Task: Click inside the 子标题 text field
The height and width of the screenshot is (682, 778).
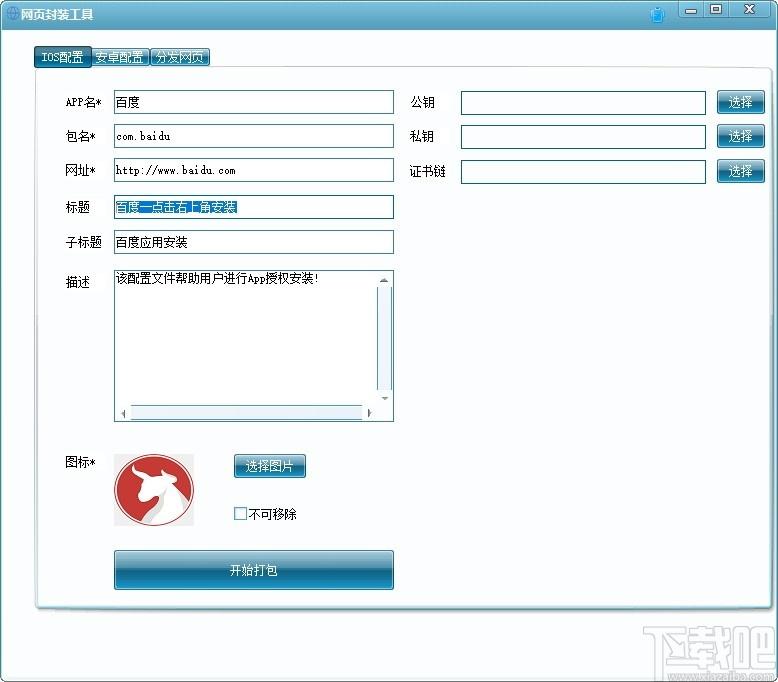Action: click(253, 242)
